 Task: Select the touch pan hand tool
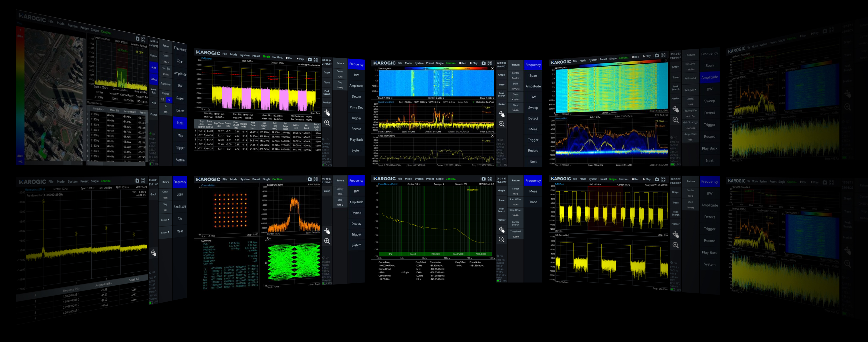click(502, 114)
